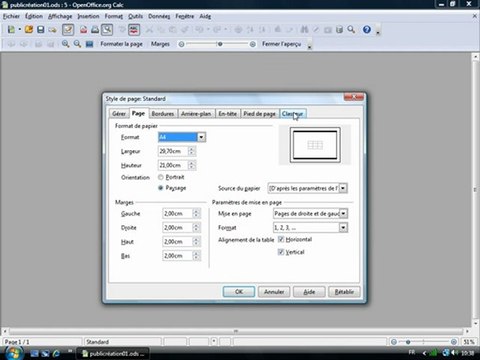This screenshot has height=360, width=480.
Task: Jump to first page in preview
Action: coord(38,44)
